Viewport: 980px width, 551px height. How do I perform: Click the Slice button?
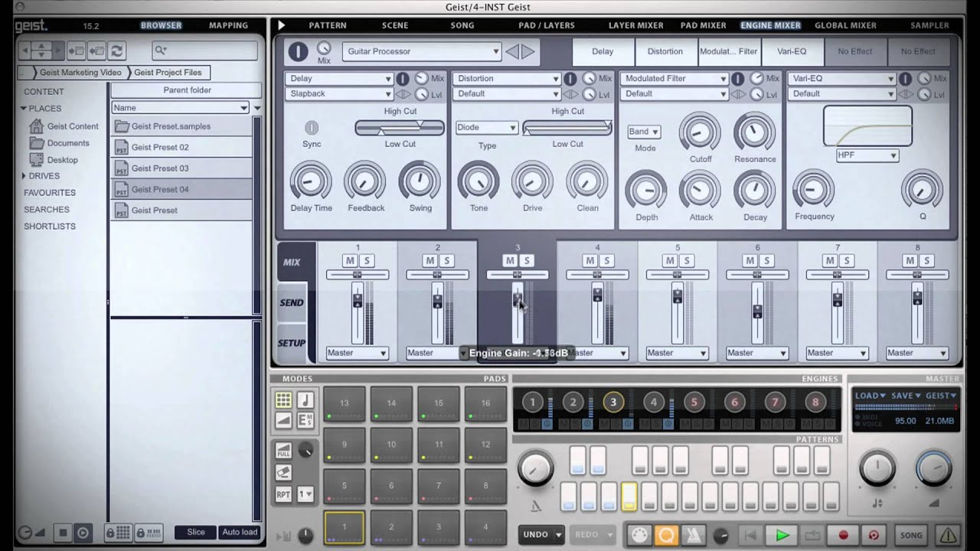[196, 532]
